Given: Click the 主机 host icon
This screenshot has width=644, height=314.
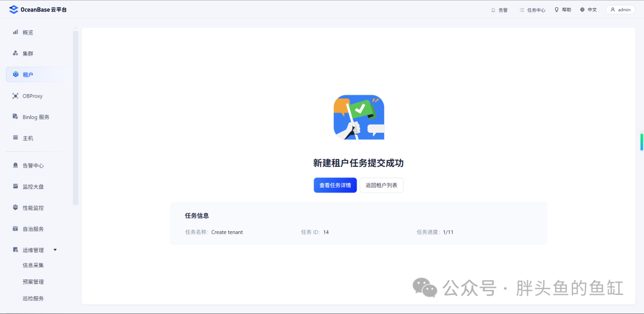Looking at the screenshot, I should point(16,138).
